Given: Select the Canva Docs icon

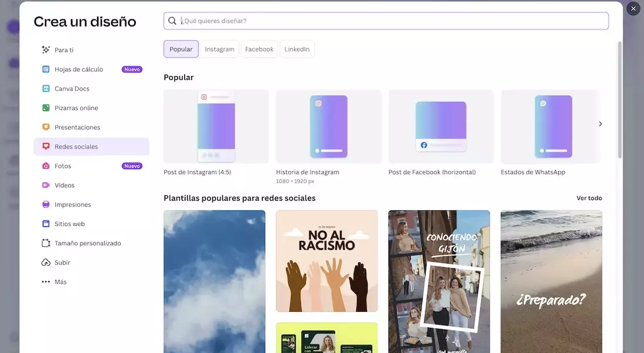Looking at the screenshot, I should 46,89.
